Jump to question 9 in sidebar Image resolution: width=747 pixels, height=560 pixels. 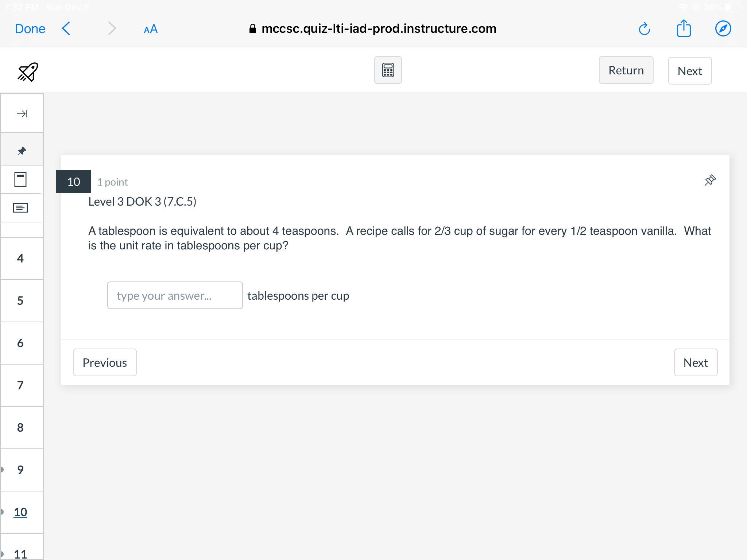point(20,470)
